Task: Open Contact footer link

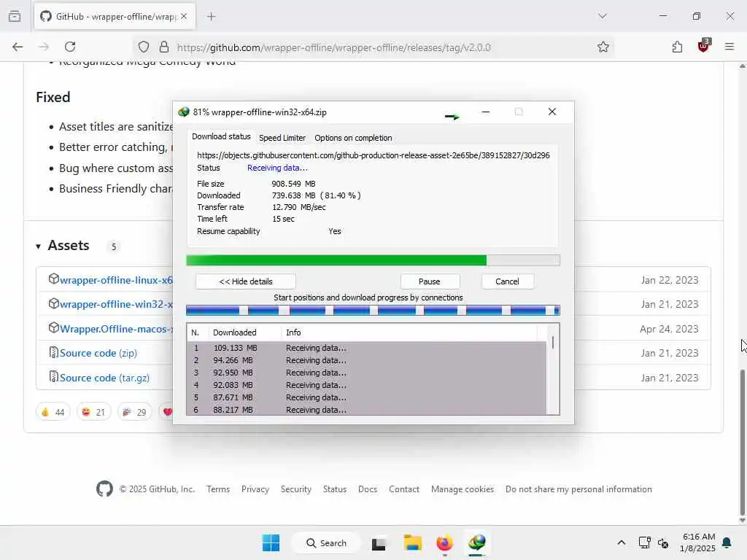Action: [404, 489]
